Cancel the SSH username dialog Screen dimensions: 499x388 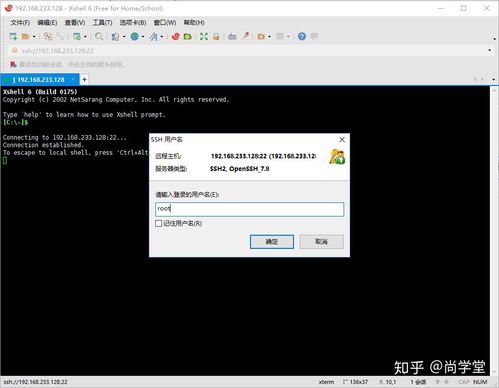[321, 242]
